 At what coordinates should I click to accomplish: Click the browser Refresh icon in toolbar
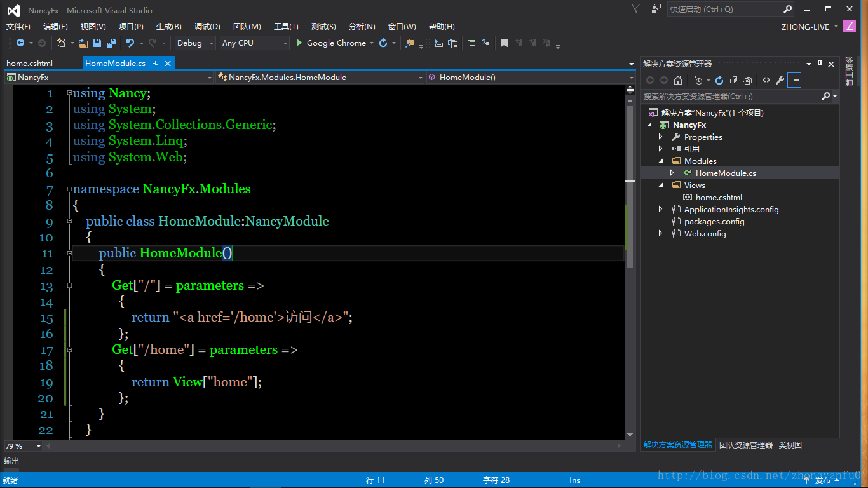click(383, 43)
